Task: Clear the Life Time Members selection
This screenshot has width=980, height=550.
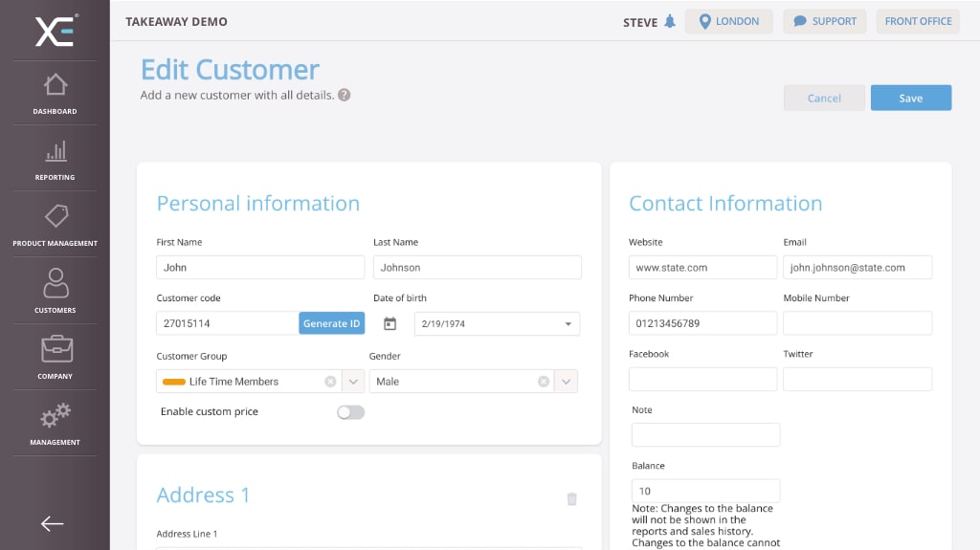Action: [x=330, y=382]
